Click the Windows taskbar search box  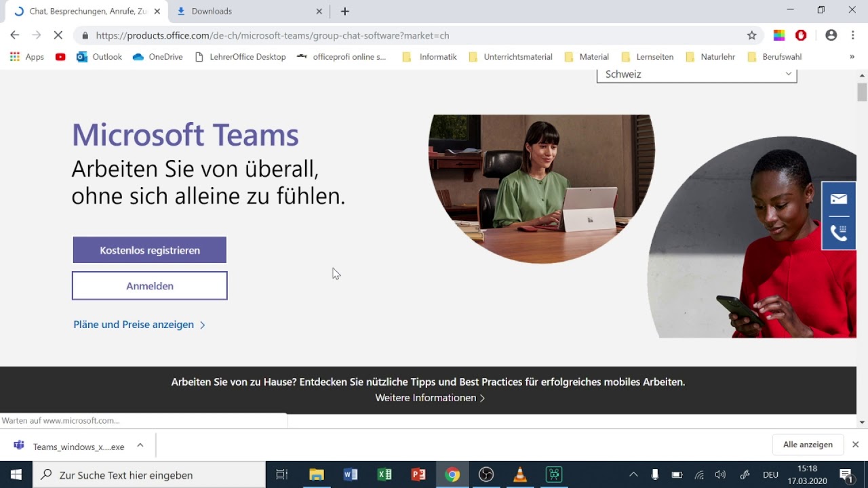(x=149, y=474)
